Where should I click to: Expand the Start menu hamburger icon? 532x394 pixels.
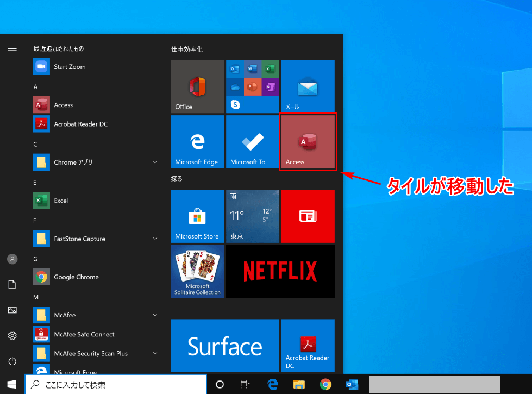point(12,48)
